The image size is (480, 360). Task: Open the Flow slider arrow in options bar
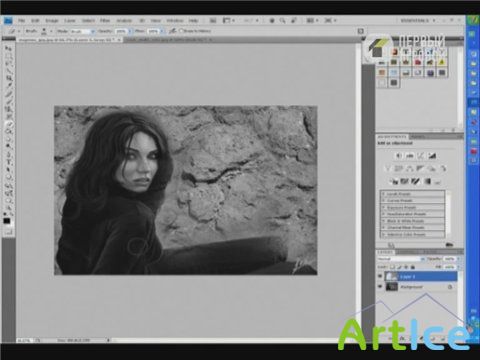click(x=162, y=31)
